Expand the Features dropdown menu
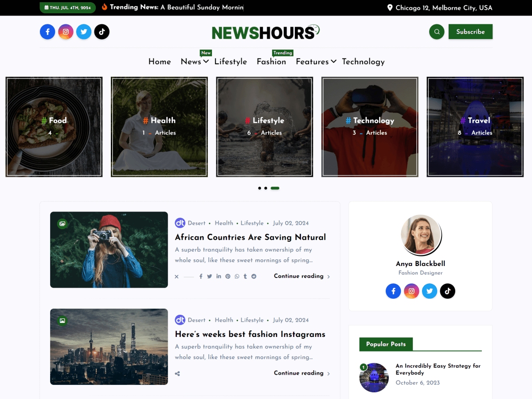 [313, 62]
